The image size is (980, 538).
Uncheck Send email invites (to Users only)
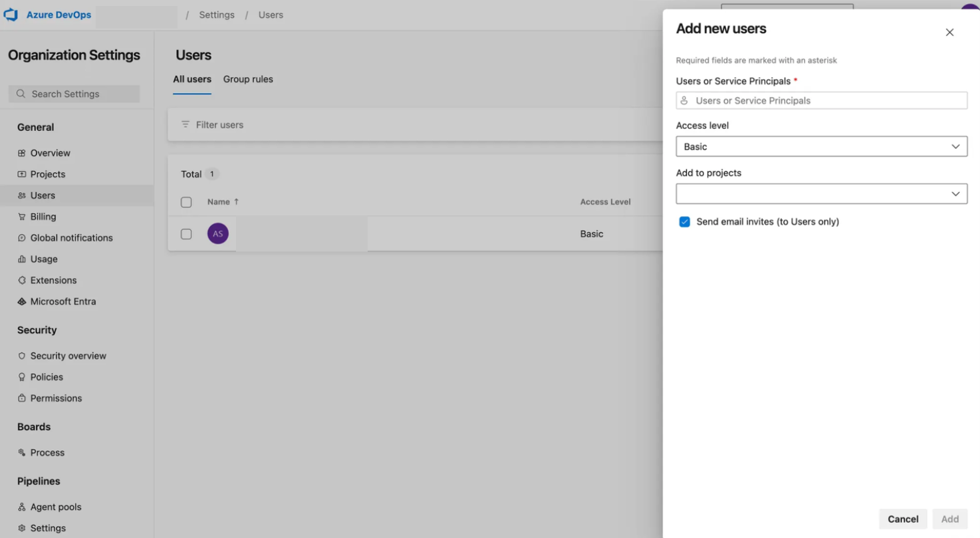[684, 221]
